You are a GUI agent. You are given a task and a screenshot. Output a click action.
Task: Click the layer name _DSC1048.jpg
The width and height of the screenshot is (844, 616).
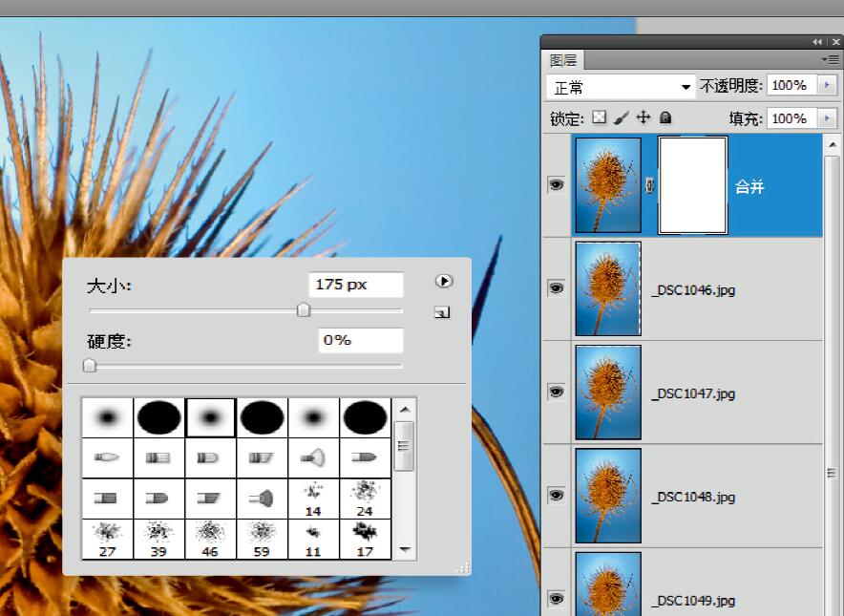coord(693,497)
